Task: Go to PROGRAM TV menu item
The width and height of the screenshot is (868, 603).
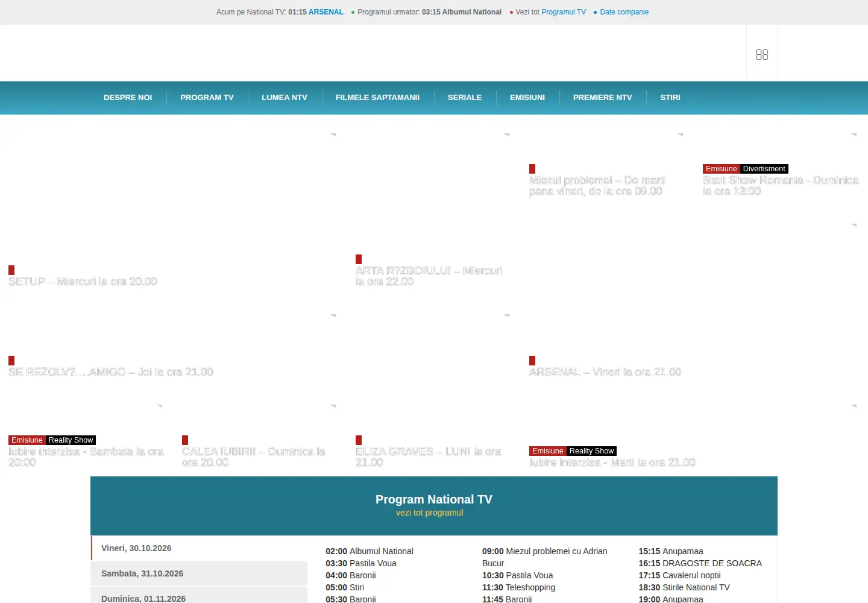Action: (207, 97)
